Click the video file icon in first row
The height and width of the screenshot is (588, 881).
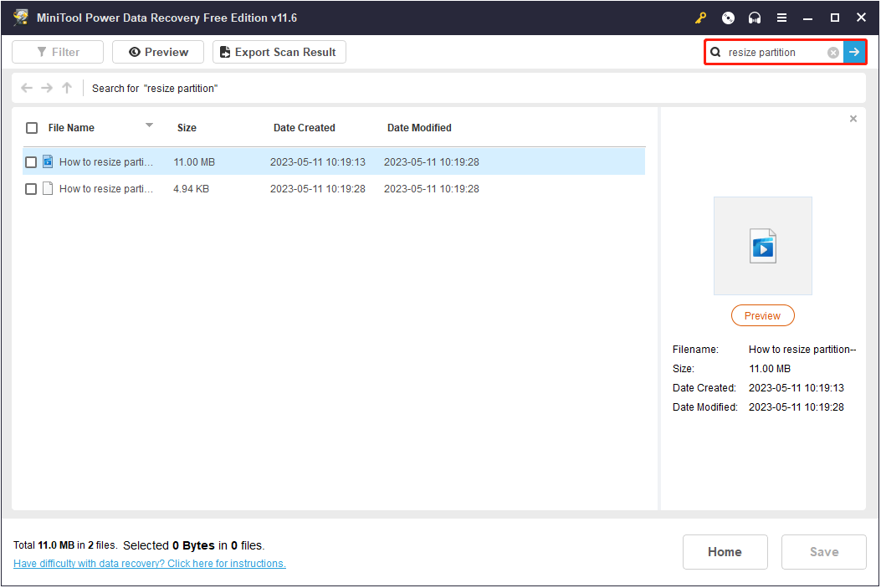point(49,161)
